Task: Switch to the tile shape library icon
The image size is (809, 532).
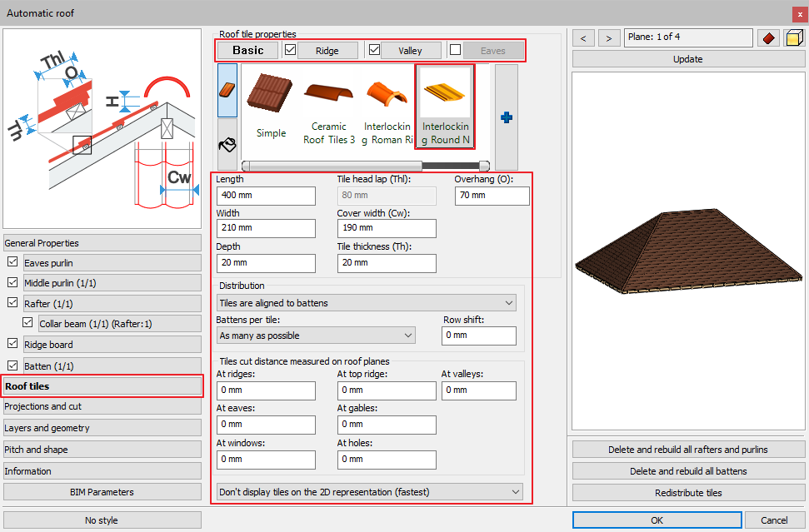Action: tap(227, 90)
